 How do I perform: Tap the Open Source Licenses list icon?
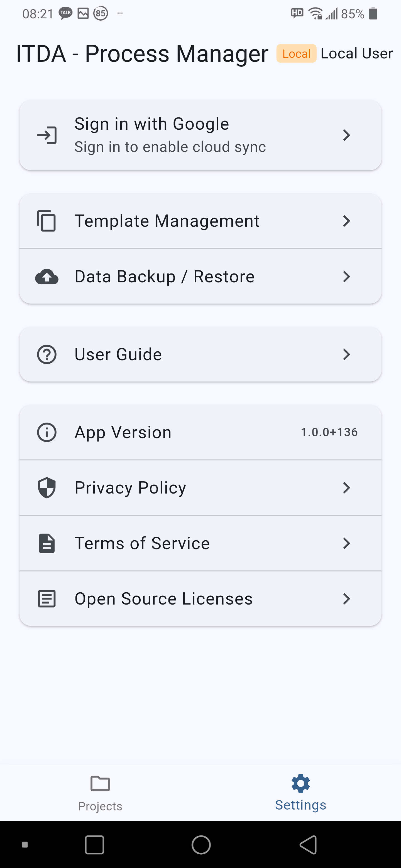point(47,599)
